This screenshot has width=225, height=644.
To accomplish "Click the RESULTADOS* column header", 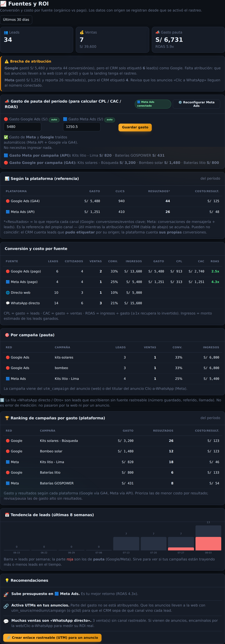I will pos(159,191).
